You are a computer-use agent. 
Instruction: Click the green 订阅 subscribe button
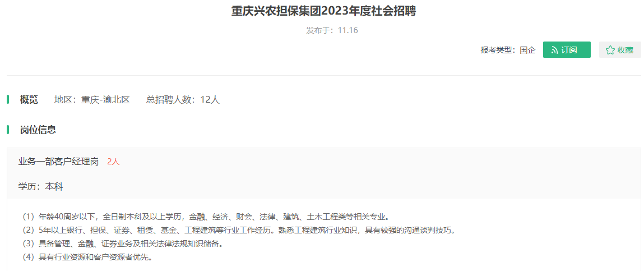click(567, 50)
